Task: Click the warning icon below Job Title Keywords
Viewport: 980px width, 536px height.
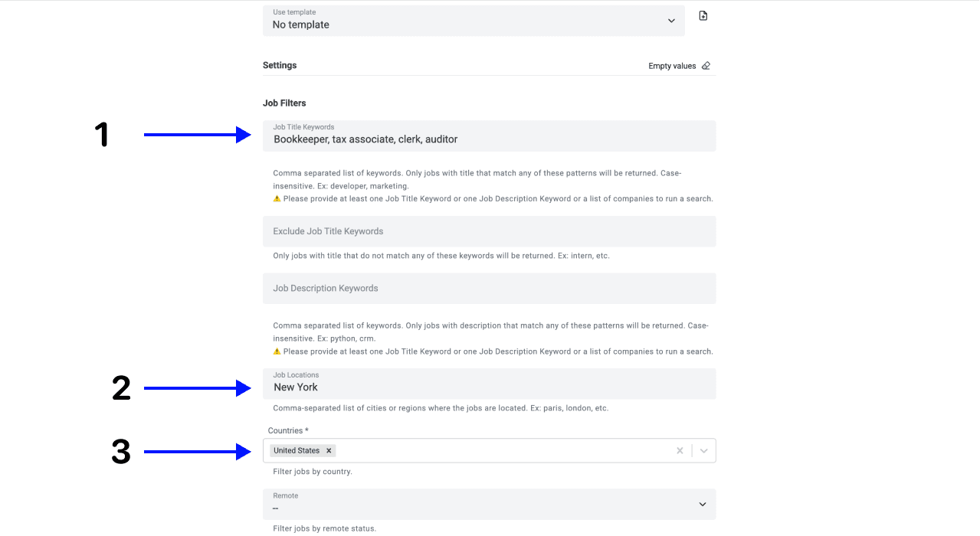Action: pos(277,198)
